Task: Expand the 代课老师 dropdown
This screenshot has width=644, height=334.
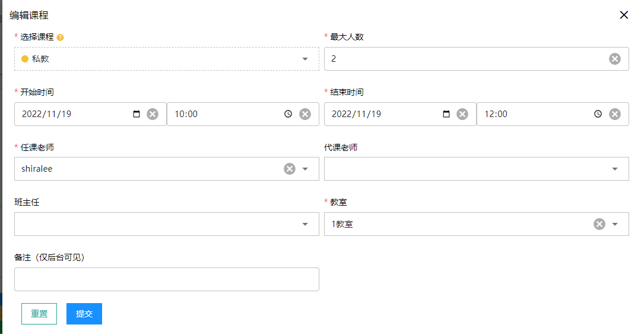Action: pyautogui.click(x=615, y=169)
